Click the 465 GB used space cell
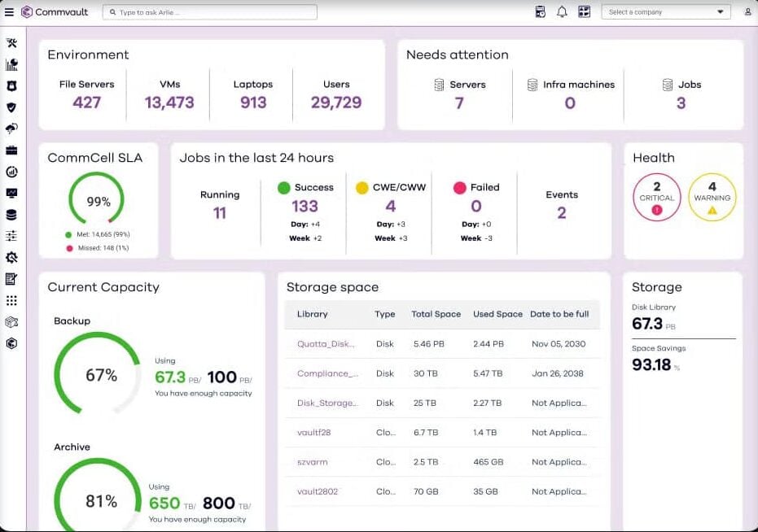This screenshot has height=532, width=758. tap(489, 462)
